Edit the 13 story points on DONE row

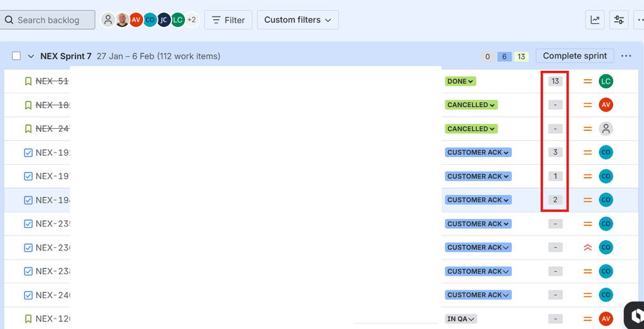(555, 81)
